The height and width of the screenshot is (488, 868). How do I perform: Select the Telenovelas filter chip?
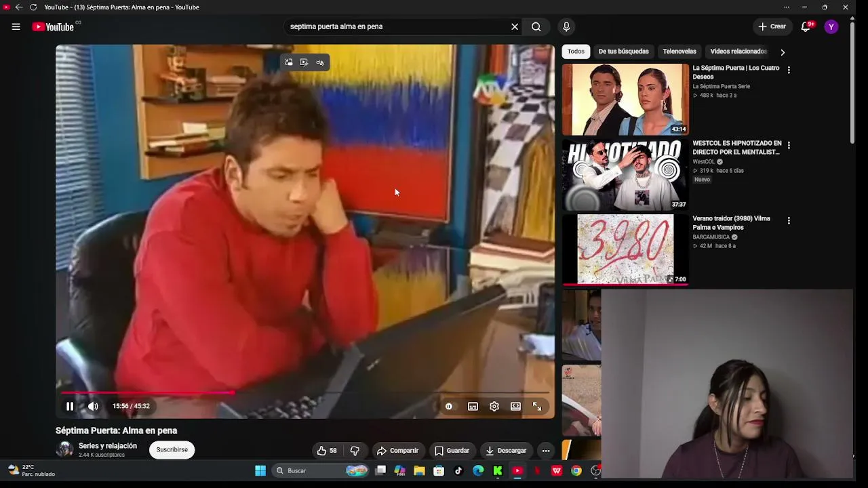point(679,52)
